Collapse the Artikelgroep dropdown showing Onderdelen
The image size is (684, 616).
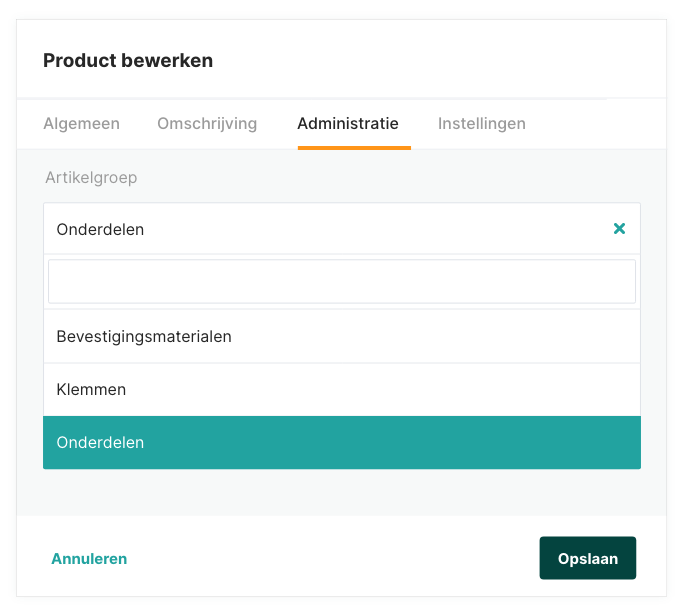(320, 229)
